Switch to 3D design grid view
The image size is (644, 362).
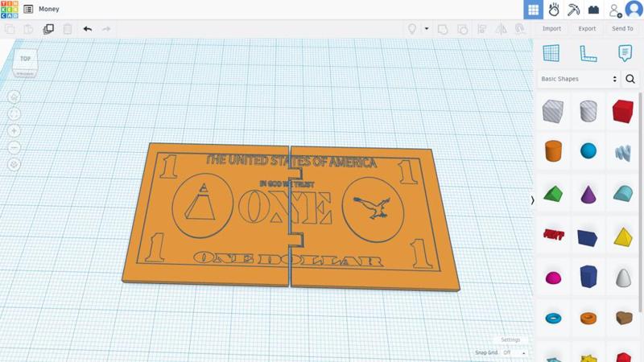533,10
